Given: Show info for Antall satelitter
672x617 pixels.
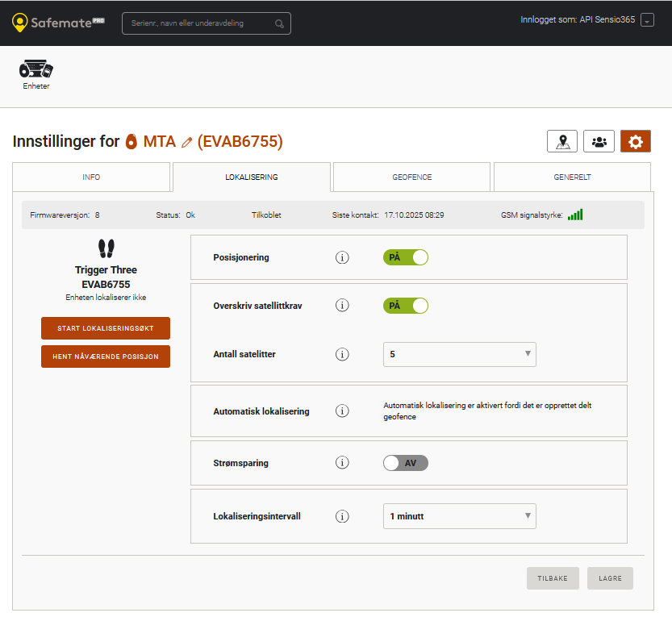Looking at the screenshot, I should pyautogui.click(x=342, y=354).
